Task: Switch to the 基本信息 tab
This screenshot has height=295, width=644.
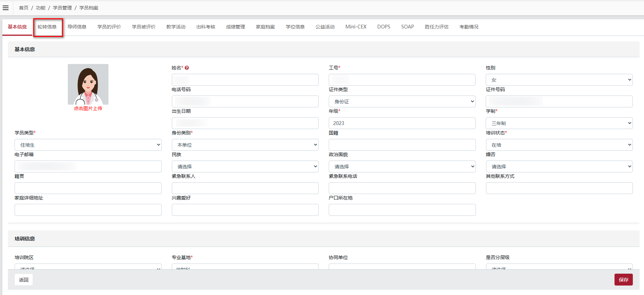Action: click(17, 27)
